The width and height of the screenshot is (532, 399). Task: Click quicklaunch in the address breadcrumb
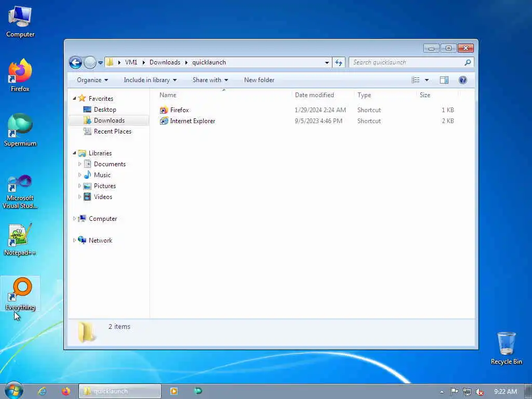pos(209,62)
